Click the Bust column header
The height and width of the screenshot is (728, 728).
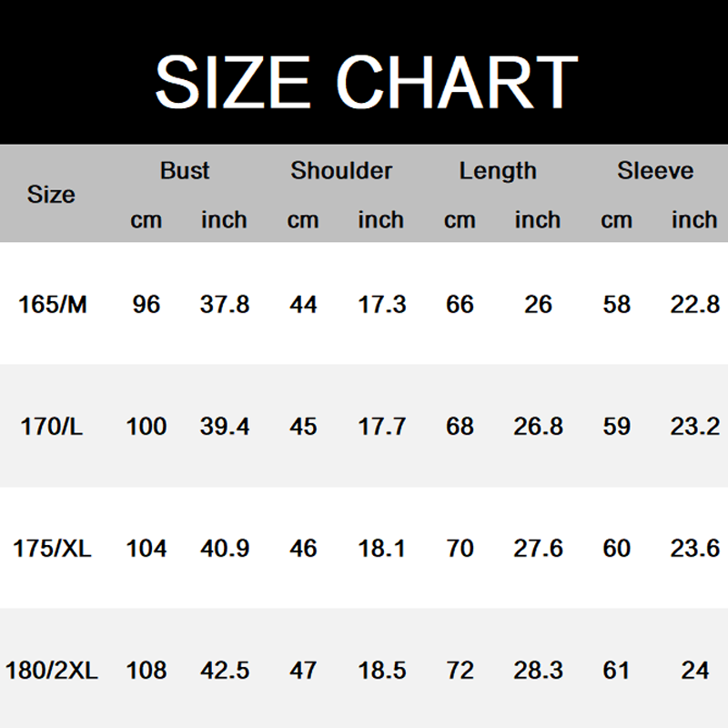pos(185,171)
